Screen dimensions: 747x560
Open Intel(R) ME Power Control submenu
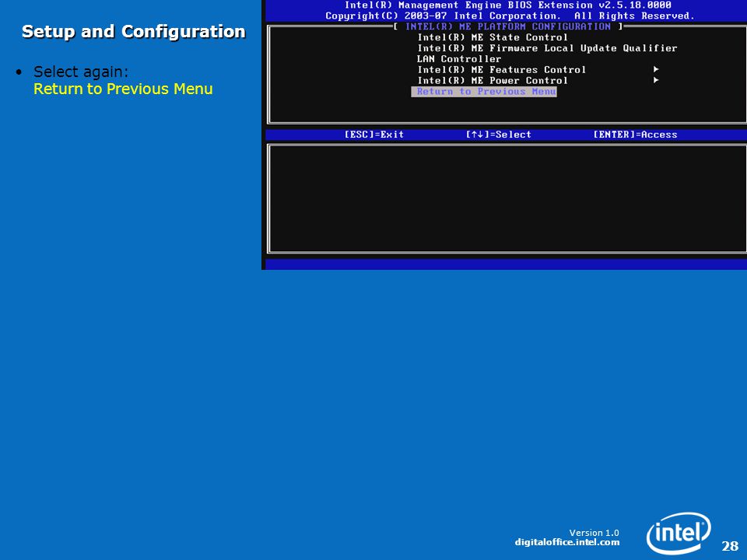493,80
